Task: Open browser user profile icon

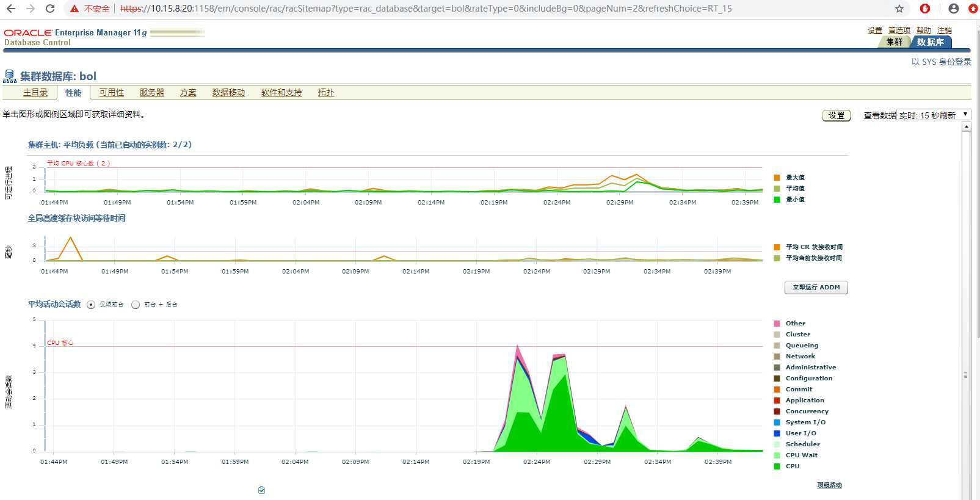Action: (954, 9)
